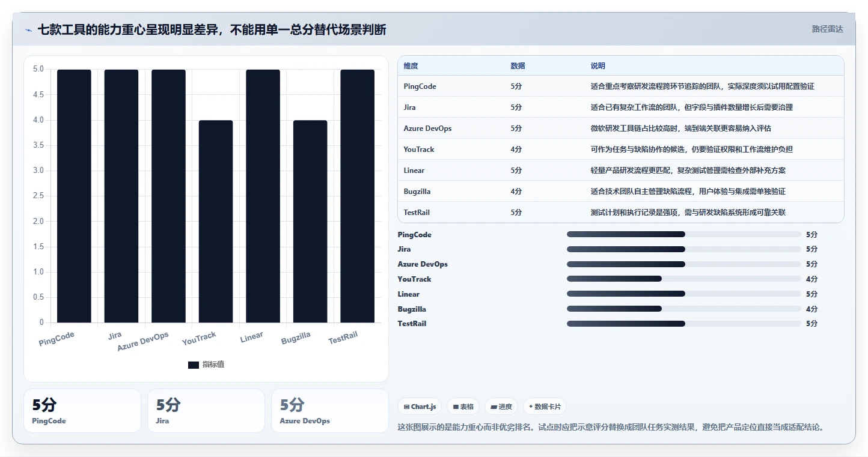868x457 pixels.
Task: Select the Chart.js tag chip
Action: pyautogui.click(x=419, y=407)
